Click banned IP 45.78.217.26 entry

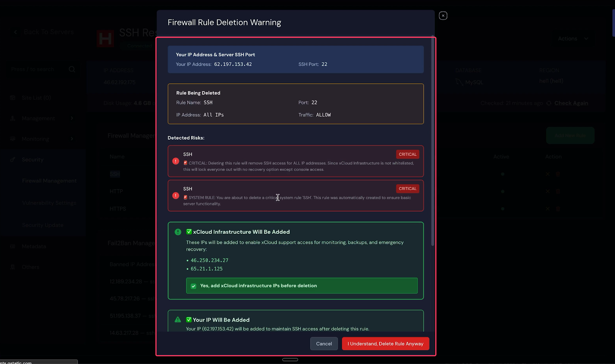point(132,299)
